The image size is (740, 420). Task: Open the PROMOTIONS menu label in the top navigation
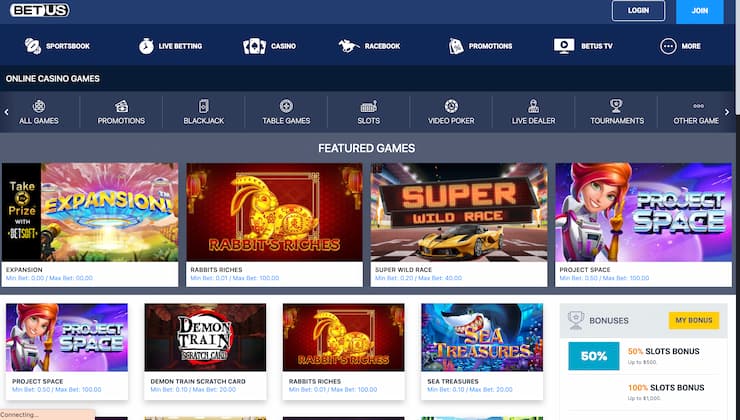pyautogui.click(x=490, y=46)
